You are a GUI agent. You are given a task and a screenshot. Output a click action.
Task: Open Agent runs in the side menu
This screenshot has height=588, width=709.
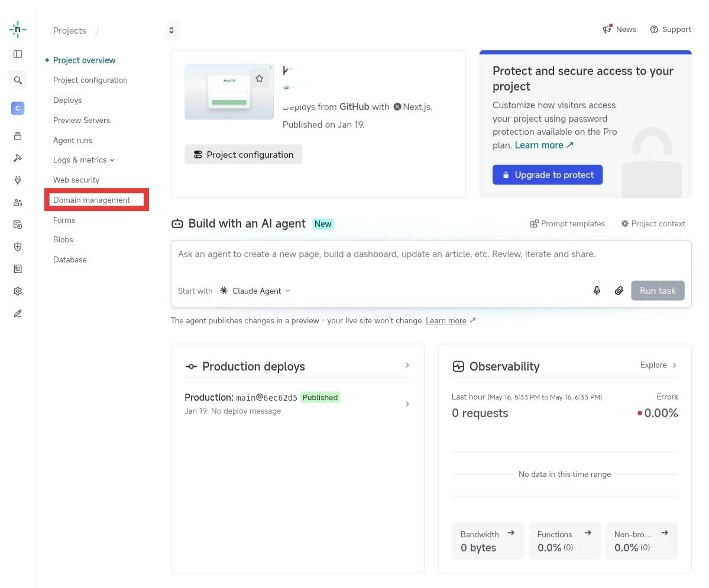pos(72,140)
